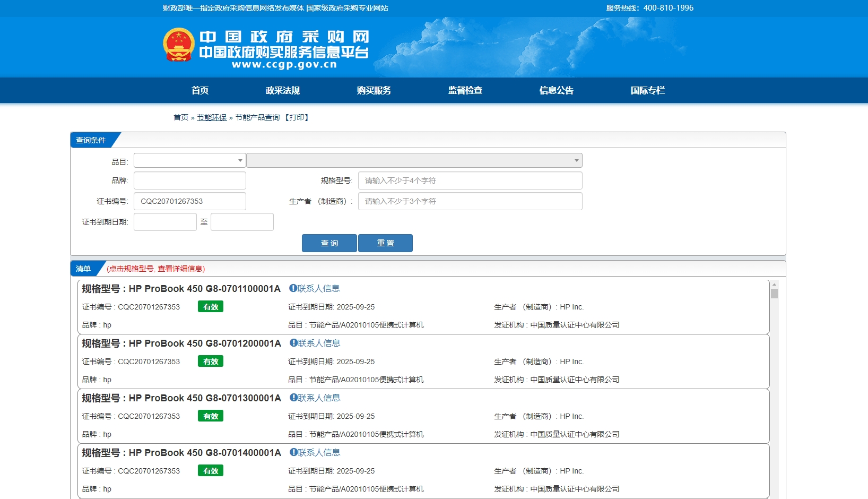The image size is (868, 499).
Task: Click info icon beside HP ProBook 450 G8-0701300001A
Action: 293,398
